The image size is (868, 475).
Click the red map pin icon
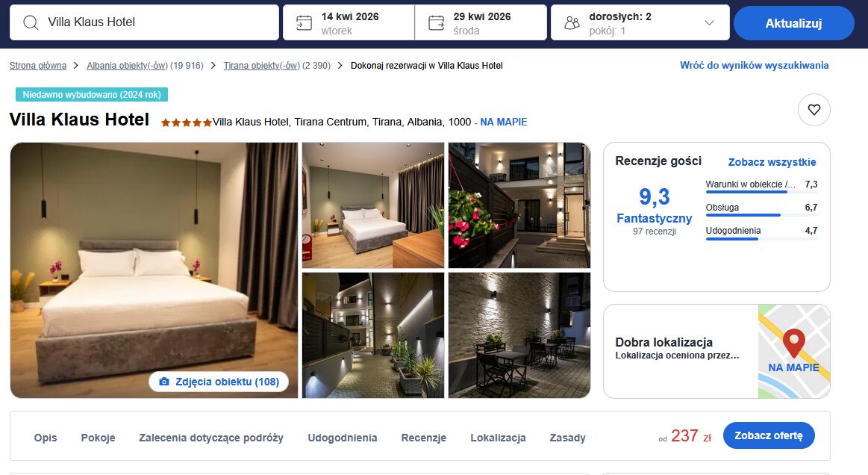tap(793, 342)
